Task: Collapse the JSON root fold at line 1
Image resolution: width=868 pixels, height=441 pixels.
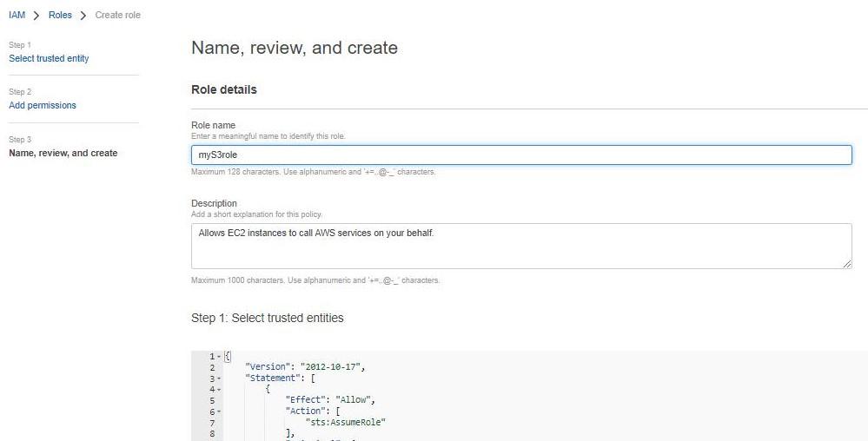Action: tap(218, 357)
